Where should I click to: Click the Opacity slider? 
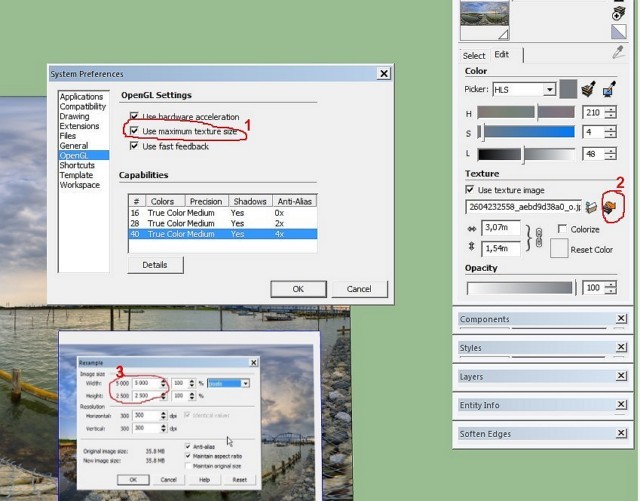point(520,287)
